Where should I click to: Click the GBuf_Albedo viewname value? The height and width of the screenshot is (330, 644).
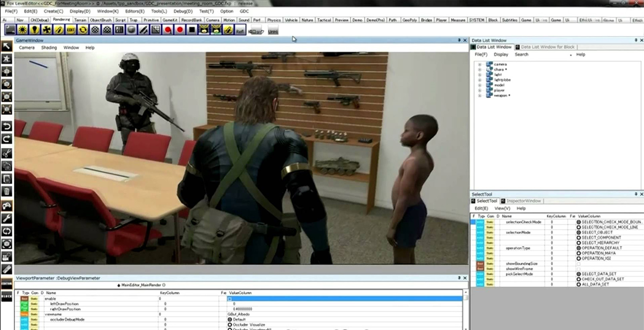tap(239, 314)
